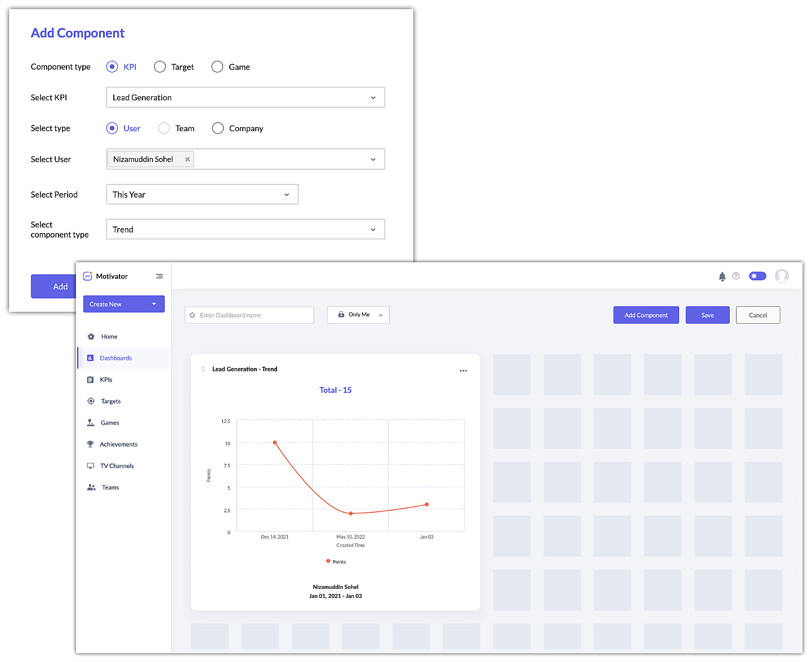
Task: Open the help question mark icon
Action: coord(735,276)
